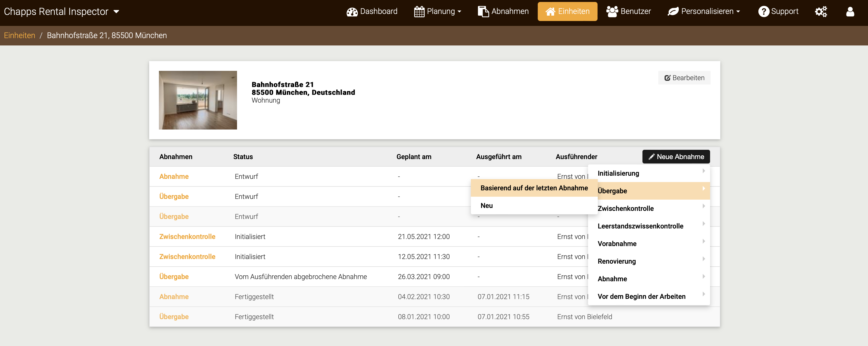Select Leerstandszwissenkontrolle menu entry
868x346 pixels.
[x=640, y=226]
